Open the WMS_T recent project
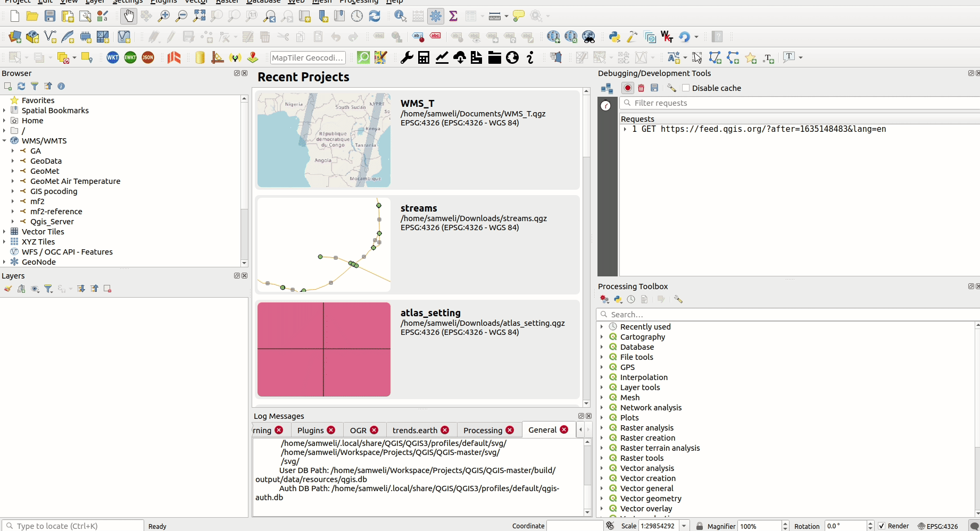The height and width of the screenshot is (531, 980). click(418, 140)
